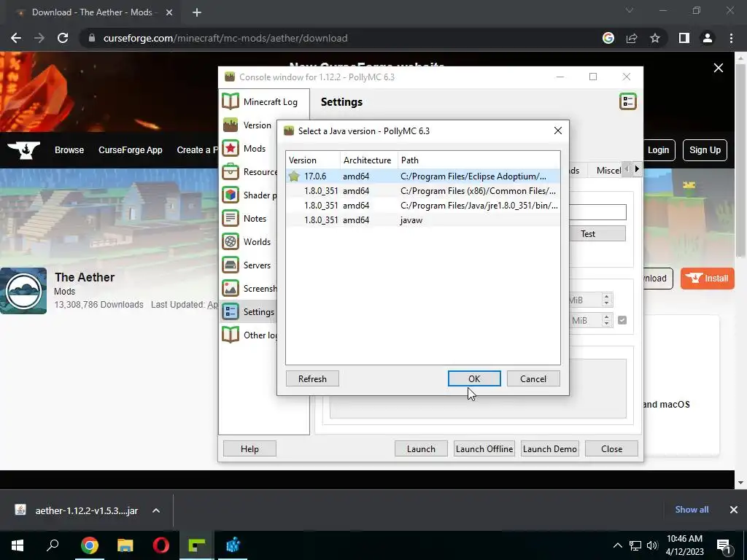Click The Aether mod thumbnail
Image resolution: width=747 pixels, height=560 pixels.
pyautogui.click(x=23, y=291)
